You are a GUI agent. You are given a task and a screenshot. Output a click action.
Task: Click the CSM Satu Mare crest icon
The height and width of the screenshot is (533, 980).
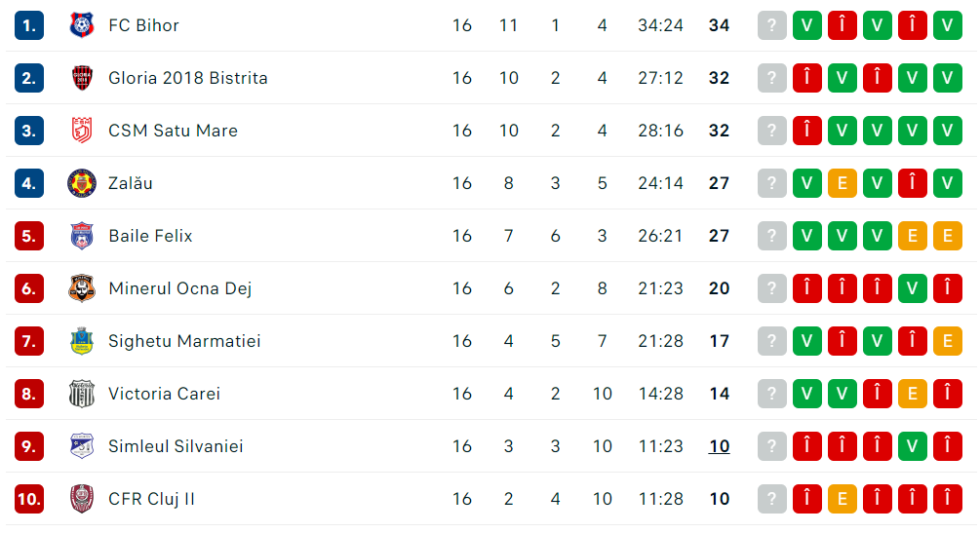point(82,131)
